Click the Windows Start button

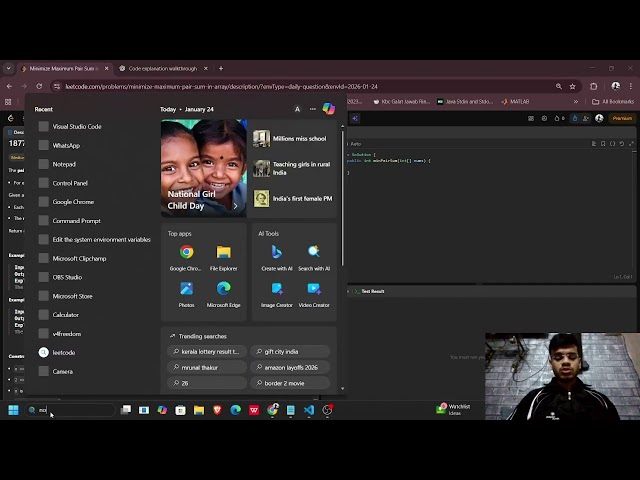[x=13, y=410]
